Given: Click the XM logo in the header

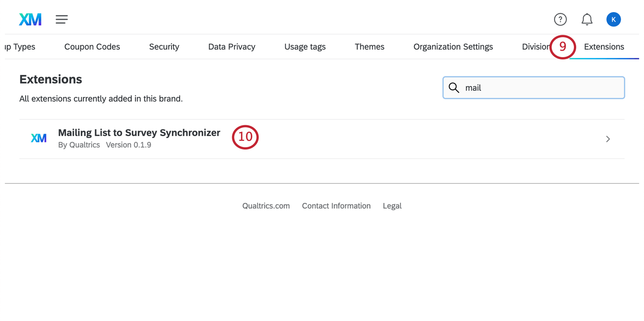Looking at the screenshot, I should 30,19.
